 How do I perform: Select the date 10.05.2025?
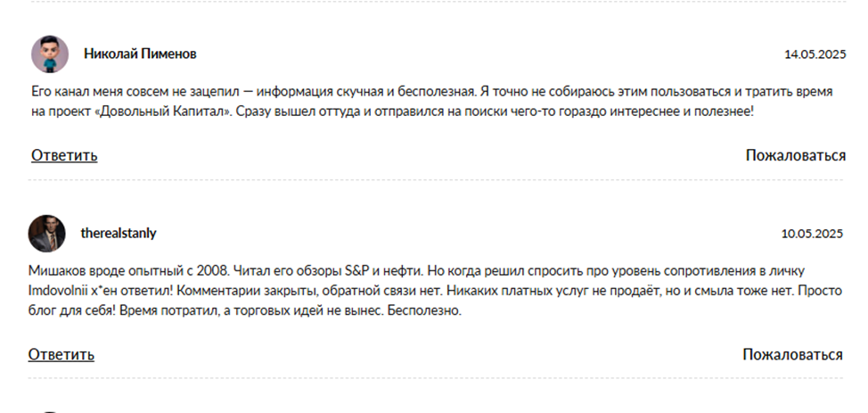pyautogui.click(x=812, y=234)
